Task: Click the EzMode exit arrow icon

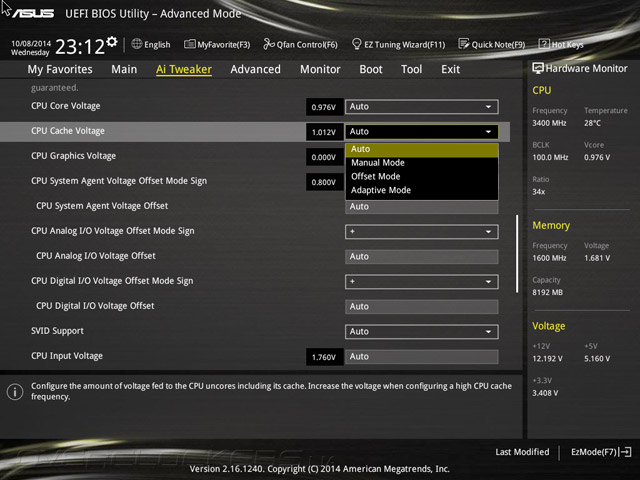Action: point(625,452)
